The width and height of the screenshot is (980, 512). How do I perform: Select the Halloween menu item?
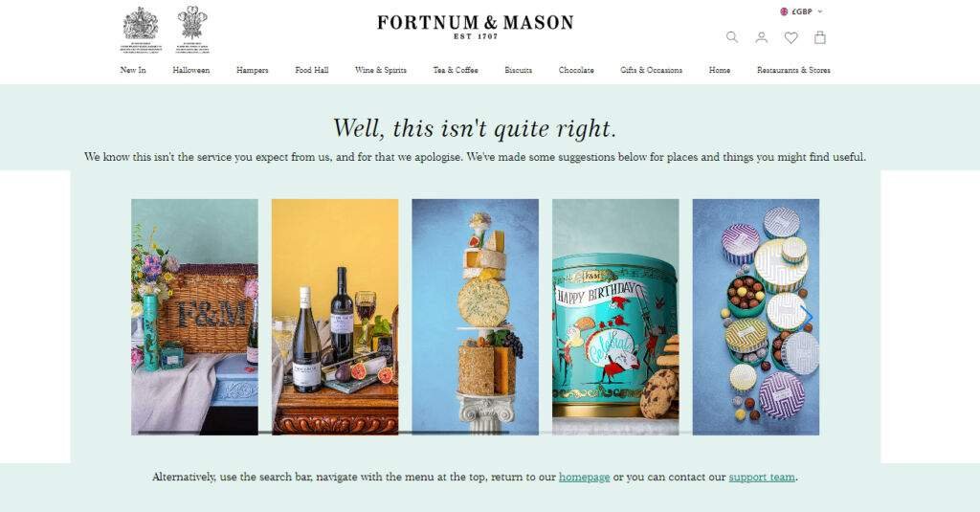click(191, 70)
